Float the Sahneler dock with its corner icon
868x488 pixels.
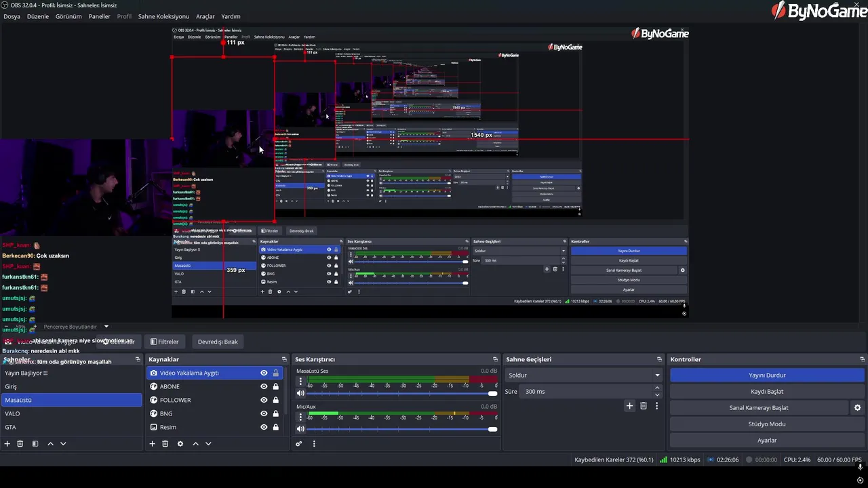tap(138, 359)
